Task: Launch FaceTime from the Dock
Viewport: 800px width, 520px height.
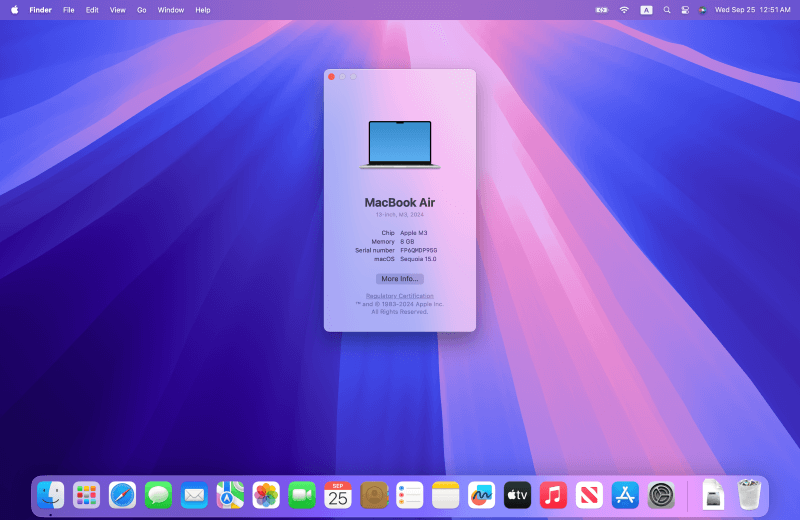Action: 302,495
